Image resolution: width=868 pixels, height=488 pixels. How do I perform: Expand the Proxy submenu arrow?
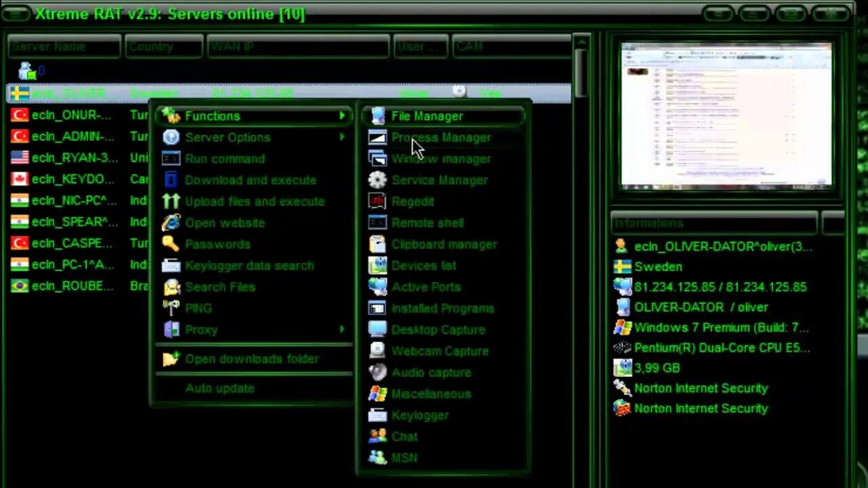point(342,329)
